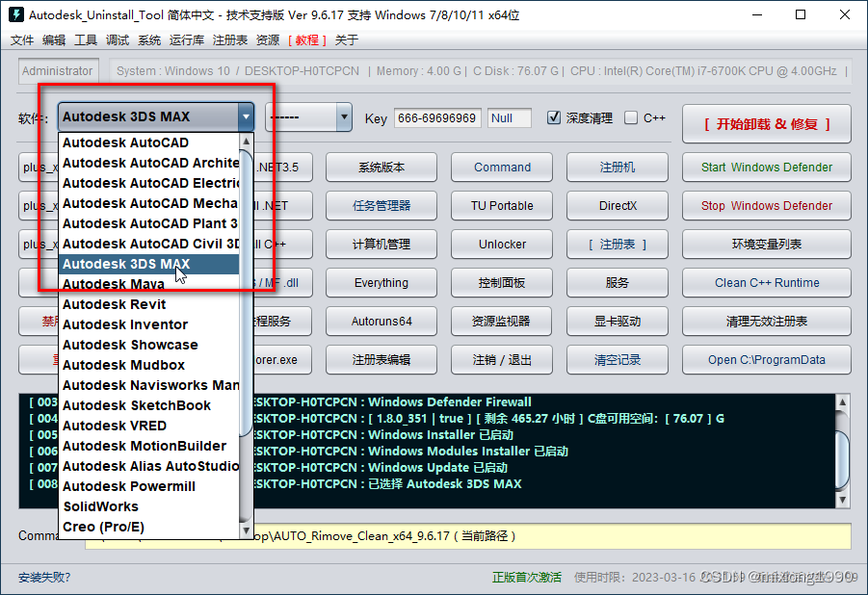Choose Autodesk MotionBuilder from the list
This screenshot has width=868, height=595.
tap(149, 446)
